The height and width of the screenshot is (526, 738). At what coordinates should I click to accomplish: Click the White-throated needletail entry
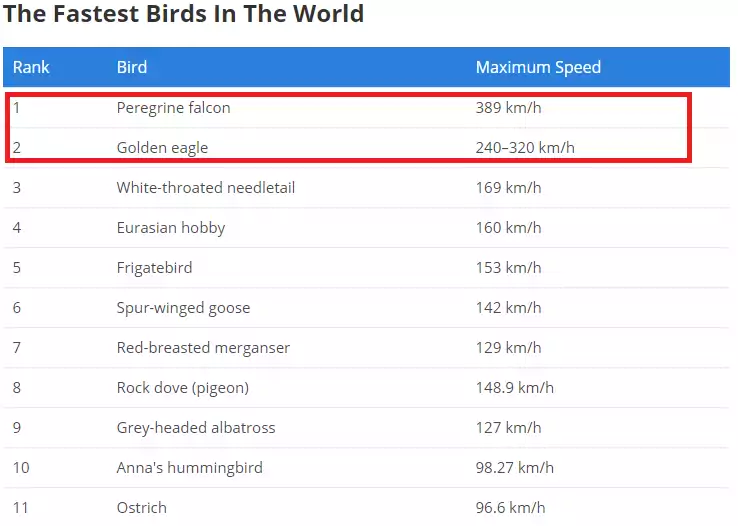pyautogui.click(x=206, y=188)
